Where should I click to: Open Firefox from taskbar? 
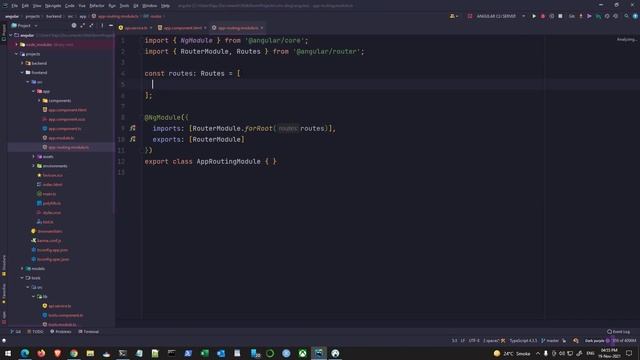coord(41,353)
